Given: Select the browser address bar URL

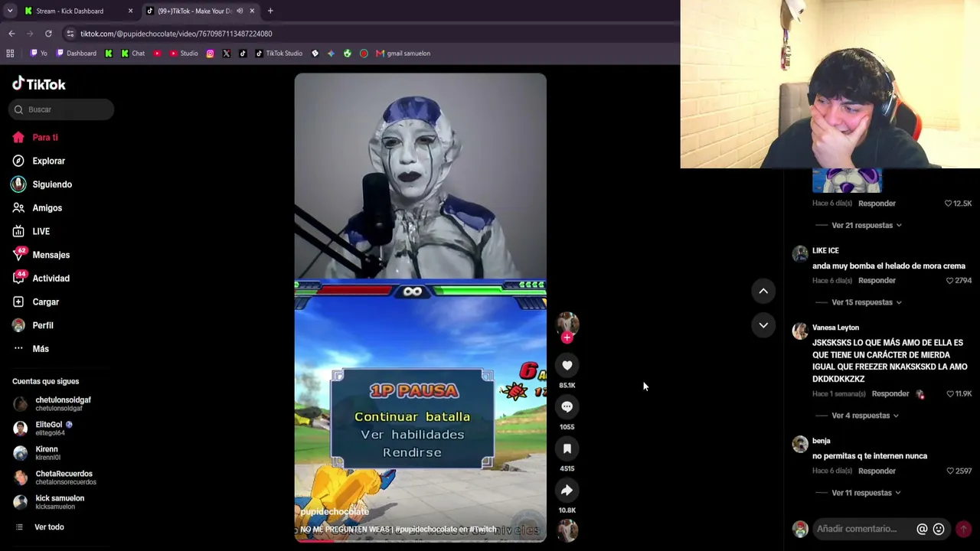Looking at the screenshot, I should coord(176,34).
